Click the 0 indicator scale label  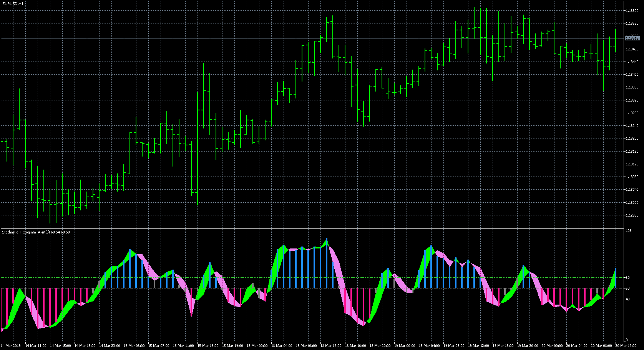coord(627,340)
